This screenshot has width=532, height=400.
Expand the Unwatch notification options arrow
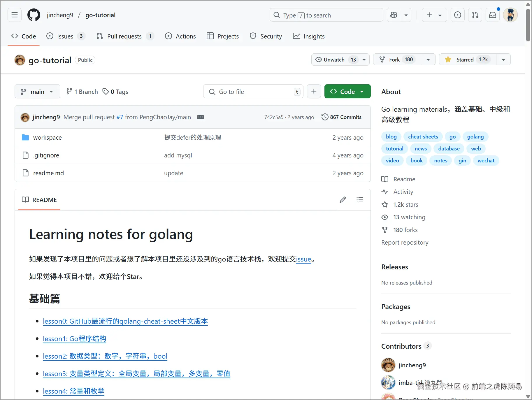tap(364, 59)
